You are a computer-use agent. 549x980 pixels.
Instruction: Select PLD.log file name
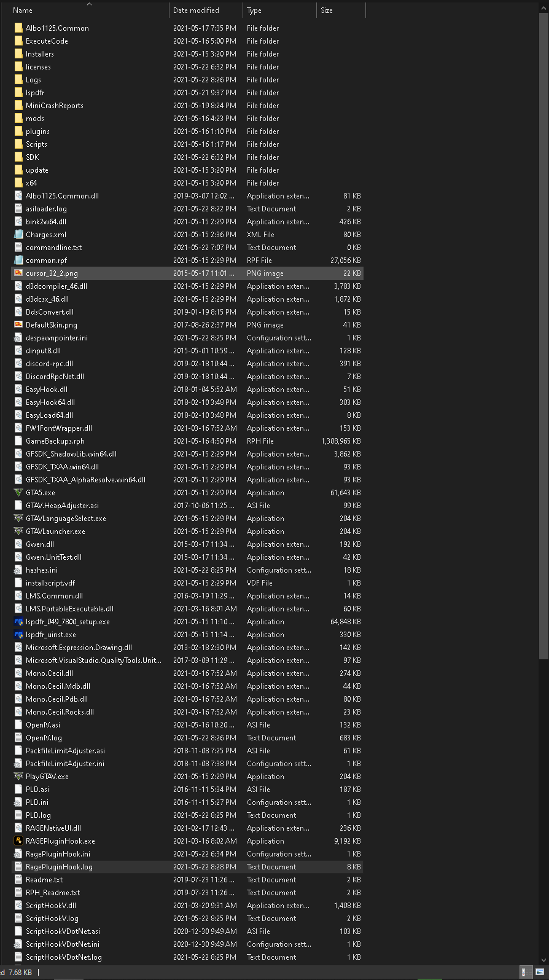coord(38,815)
